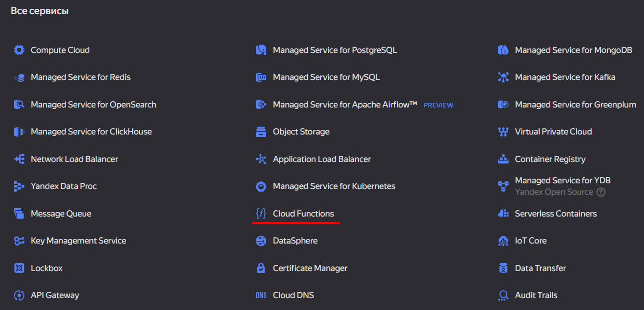
Task: Select Network Load Balancer link
Action: click(74, 159)
